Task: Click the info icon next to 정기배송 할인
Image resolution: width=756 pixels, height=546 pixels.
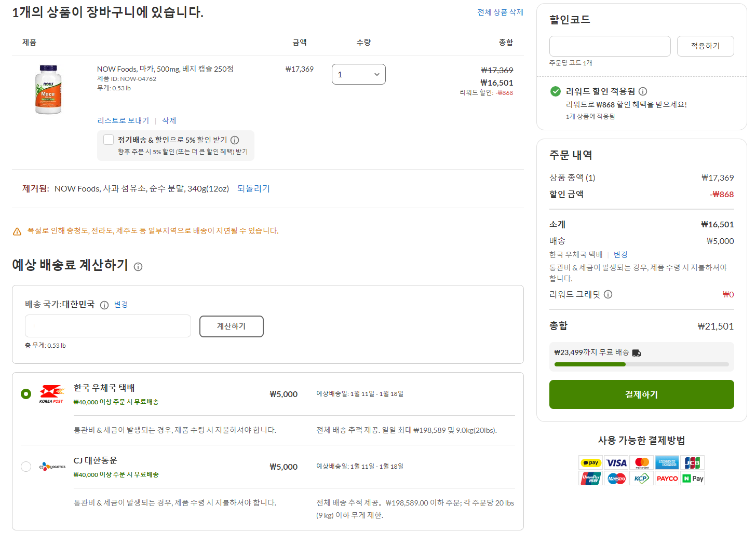Action: pos(235,140)
